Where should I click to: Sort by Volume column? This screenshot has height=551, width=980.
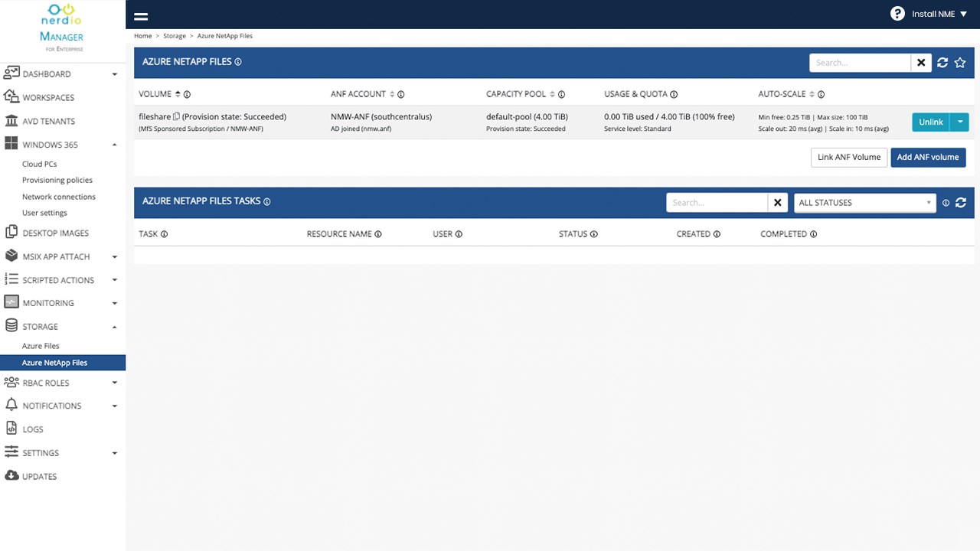coord(178,94)
